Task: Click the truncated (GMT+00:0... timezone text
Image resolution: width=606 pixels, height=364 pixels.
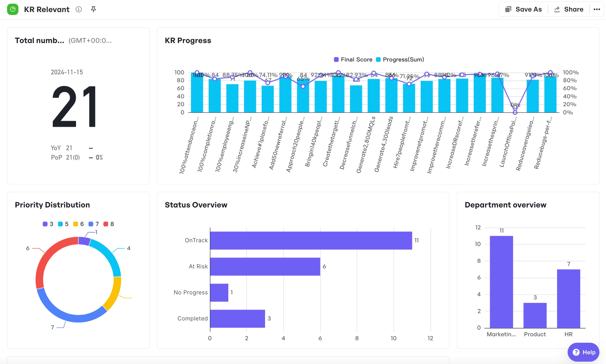Action: point(90,40)
